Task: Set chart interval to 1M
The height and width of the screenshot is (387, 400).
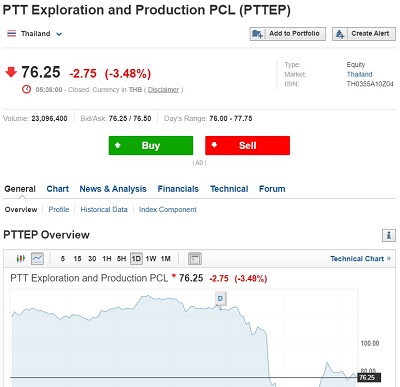Action: [166, 259]
